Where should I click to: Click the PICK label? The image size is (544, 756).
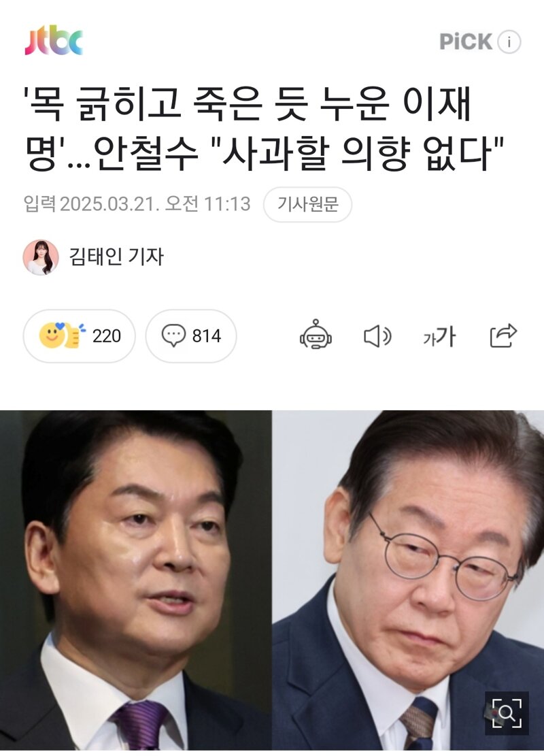465,42
